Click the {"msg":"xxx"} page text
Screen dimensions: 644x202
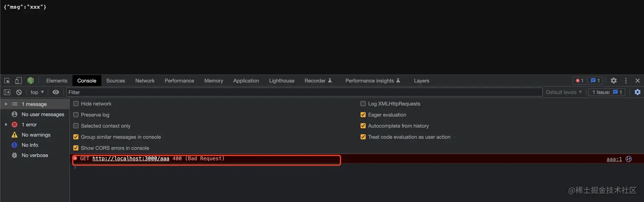pyautogui.click(x=25, y=7)
